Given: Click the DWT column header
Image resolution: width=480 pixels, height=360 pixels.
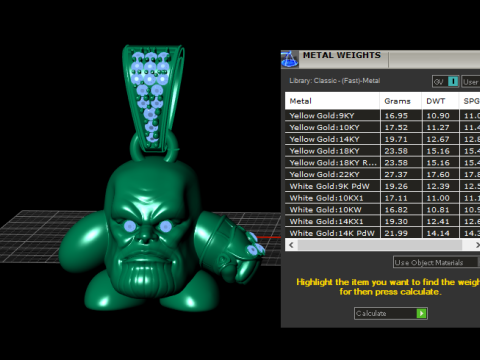Looking at the screenshot, I should pyautogui.click(x=440, y=101).
